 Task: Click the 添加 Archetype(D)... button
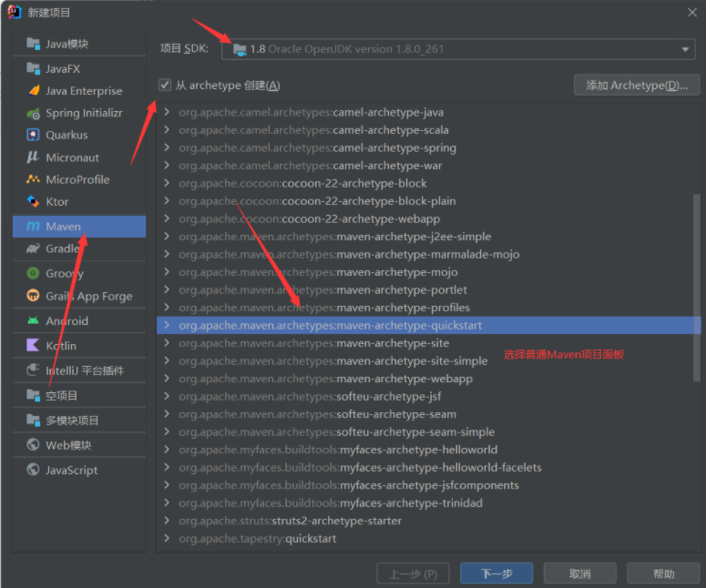tap(637, 85)
